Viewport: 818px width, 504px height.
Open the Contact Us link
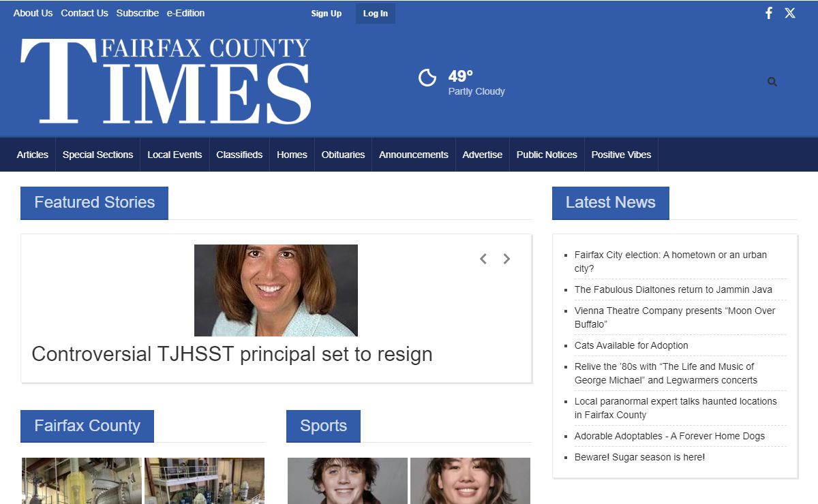tap(85, 13)
